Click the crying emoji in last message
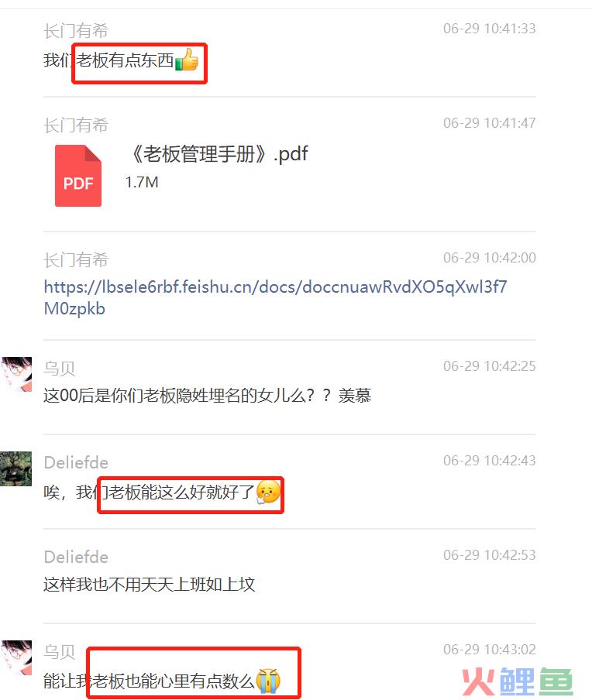 (268, 681)
